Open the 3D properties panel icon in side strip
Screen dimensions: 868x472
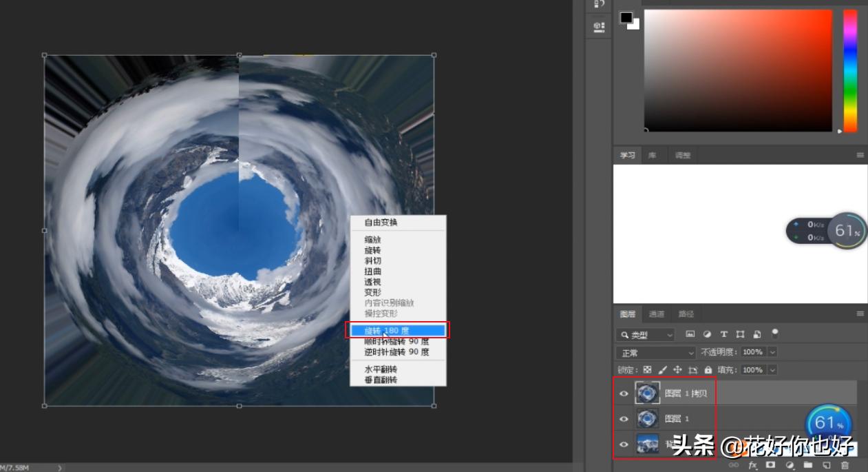(599, 27)
